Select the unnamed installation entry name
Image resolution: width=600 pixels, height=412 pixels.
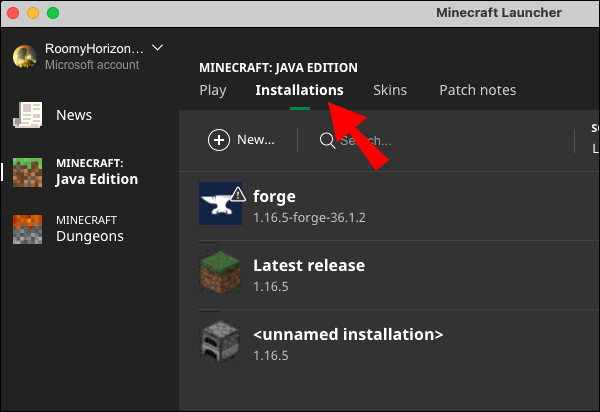point(348,334)
